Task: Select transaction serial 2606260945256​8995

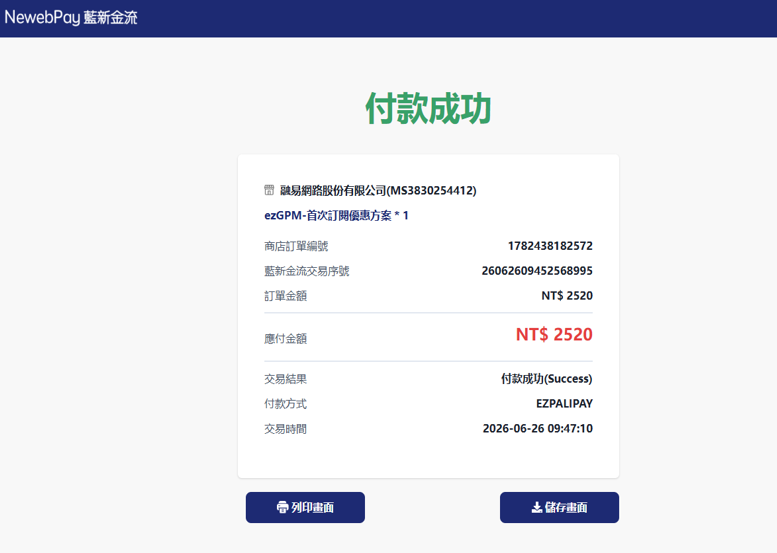Action: 537,271
